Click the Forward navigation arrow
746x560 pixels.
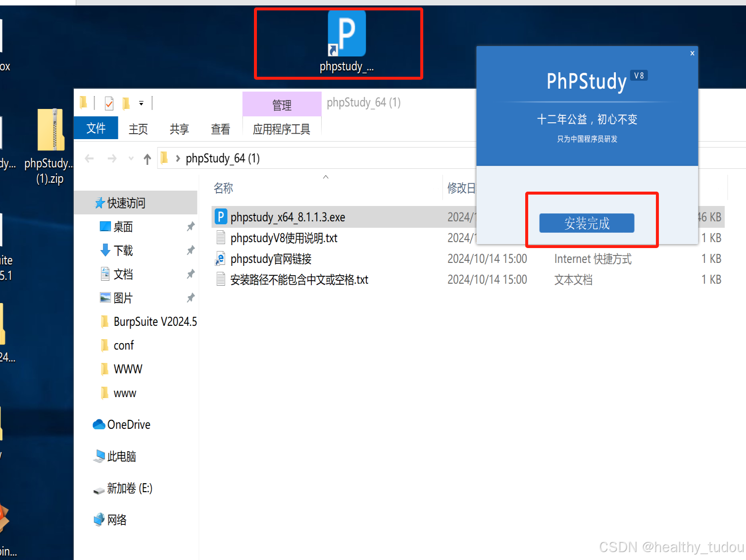[x=112, y=158]
